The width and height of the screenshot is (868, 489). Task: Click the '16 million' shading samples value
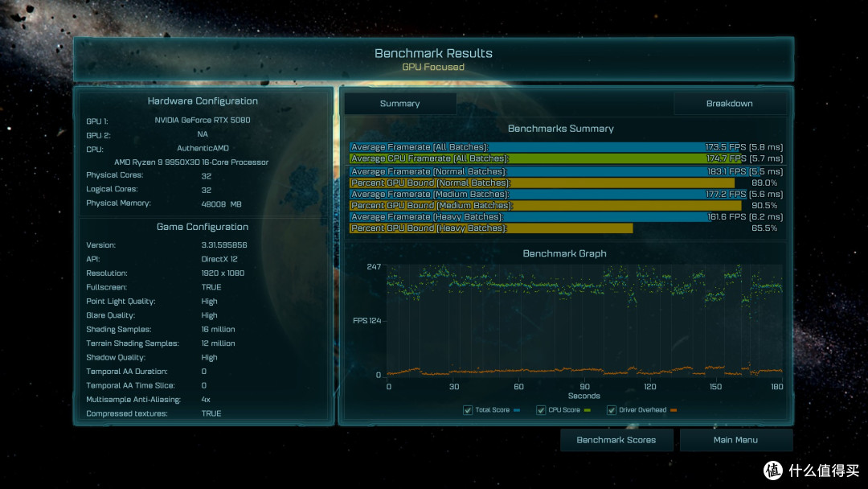(218, 330)
